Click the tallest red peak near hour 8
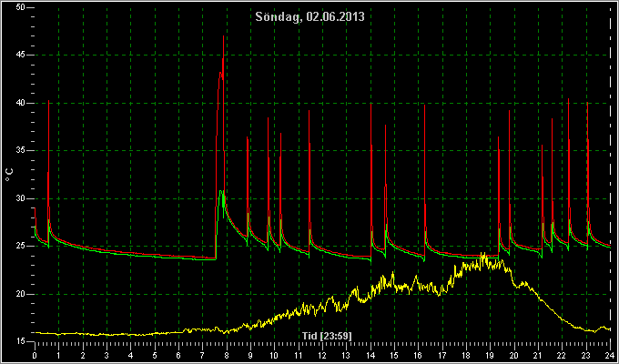 [x=223, y=36]
